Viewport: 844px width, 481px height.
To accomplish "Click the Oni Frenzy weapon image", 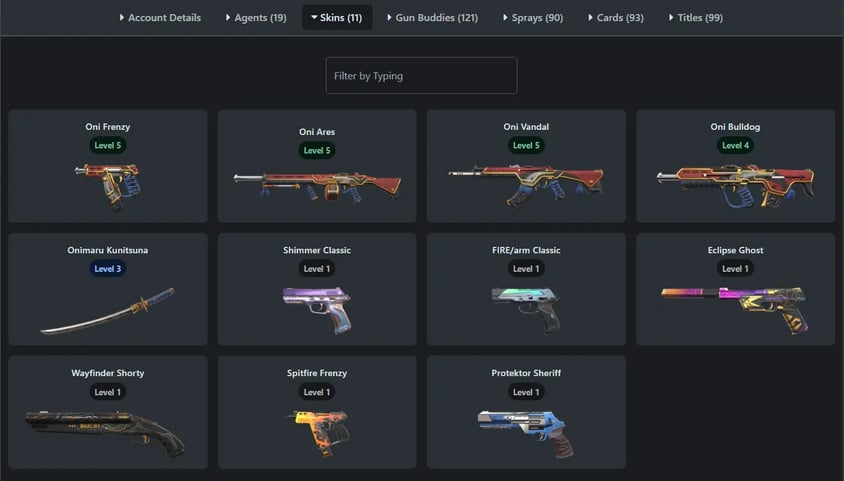I will (108, 186).
